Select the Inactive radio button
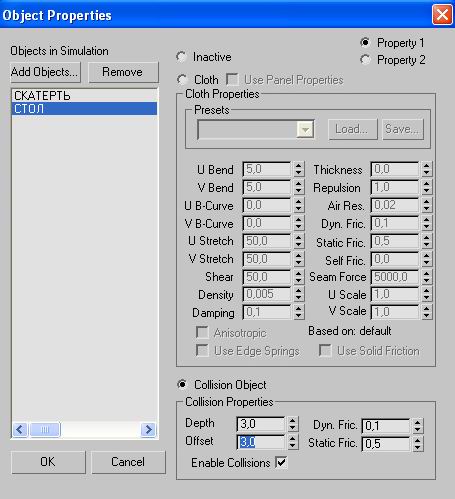This screenshot has width=455, height=499. (181, 57)
